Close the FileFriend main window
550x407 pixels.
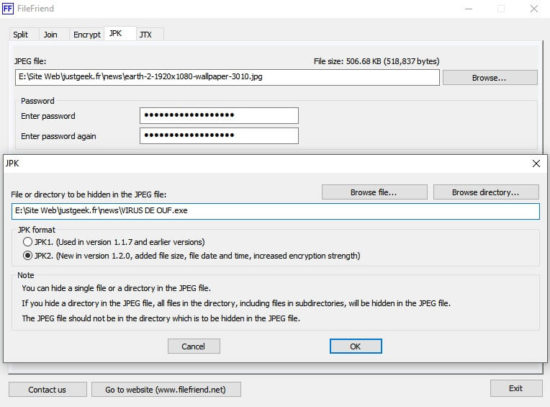[534, 9]
